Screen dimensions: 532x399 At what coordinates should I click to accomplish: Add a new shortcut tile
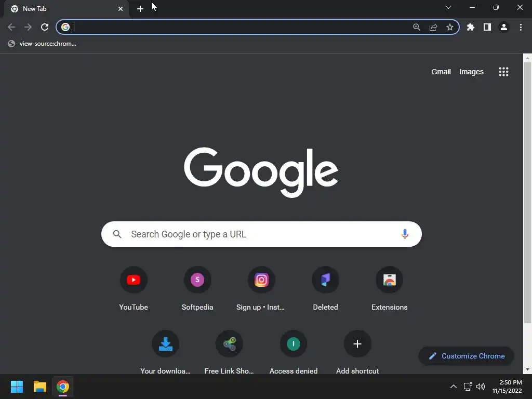click(x=357, y=353)
